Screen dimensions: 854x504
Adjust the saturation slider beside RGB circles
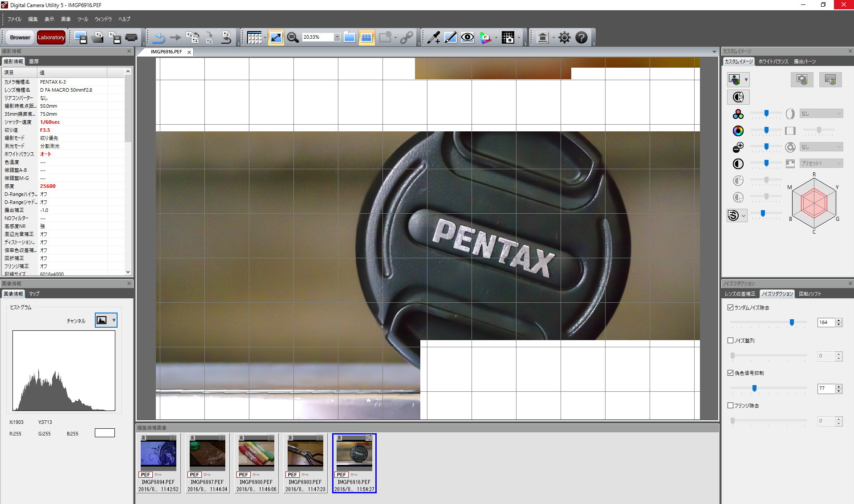(x=766, y=114)
